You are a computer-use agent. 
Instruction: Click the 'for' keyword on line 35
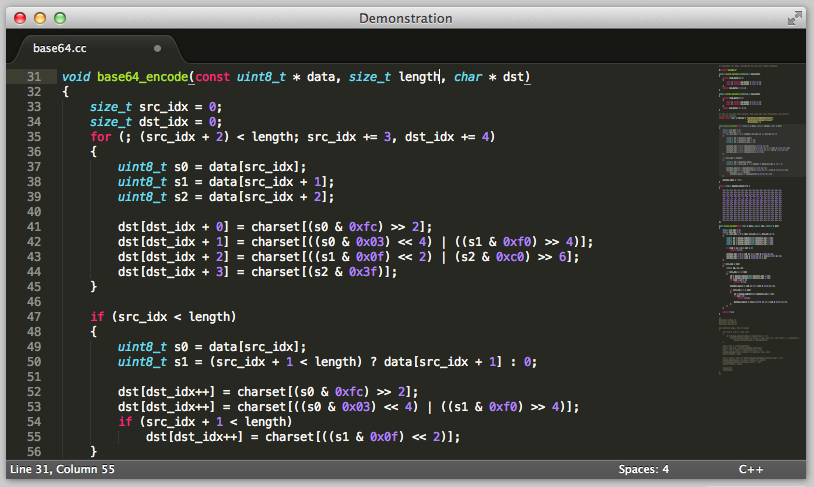[101, 137]
